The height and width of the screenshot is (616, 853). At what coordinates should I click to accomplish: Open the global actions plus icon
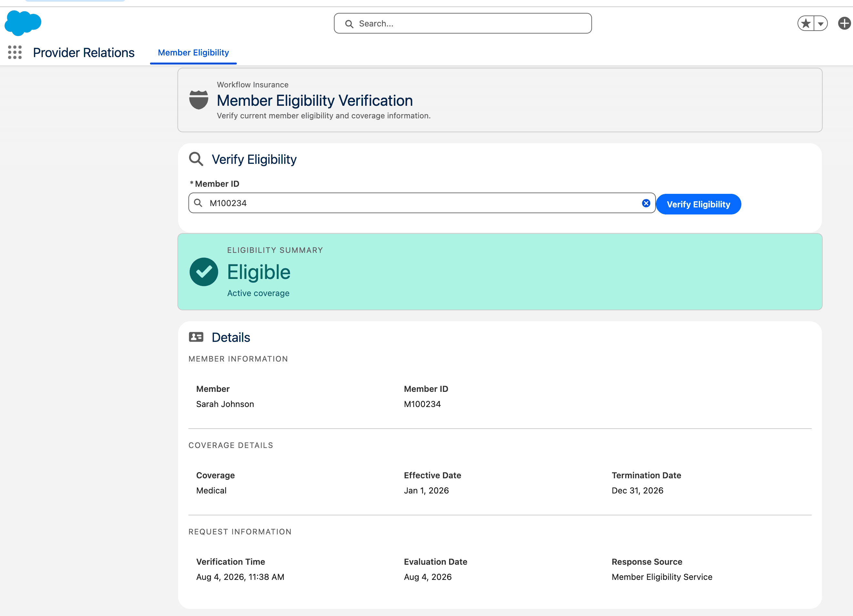845,23
